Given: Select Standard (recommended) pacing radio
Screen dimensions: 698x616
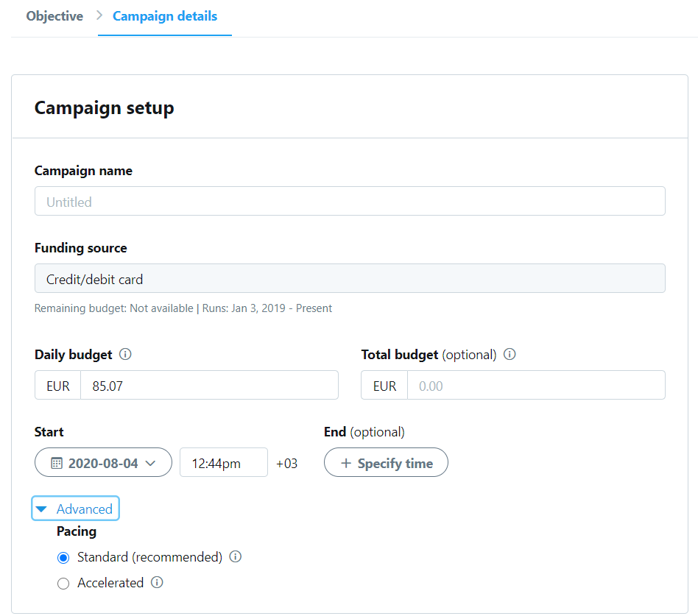Looking at the screenshot, I should pos(63,558).
